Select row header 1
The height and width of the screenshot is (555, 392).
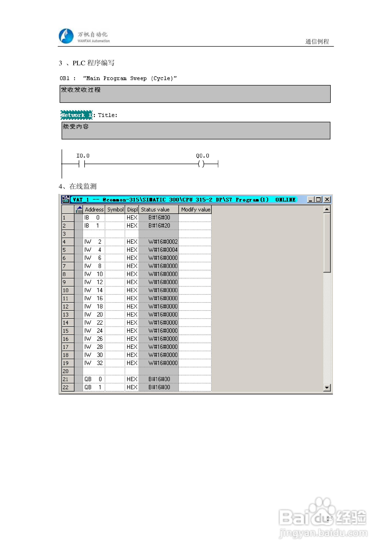click(x=68, y=218)
